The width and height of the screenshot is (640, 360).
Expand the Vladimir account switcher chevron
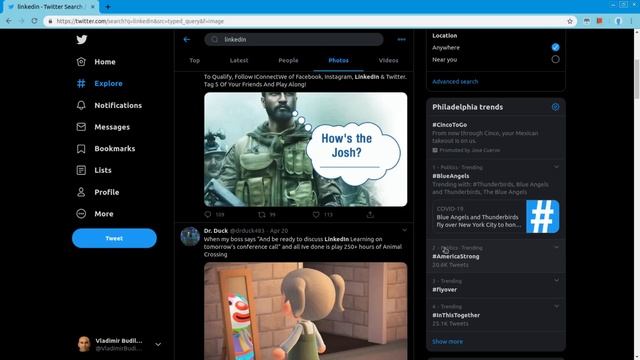point(158,344)
